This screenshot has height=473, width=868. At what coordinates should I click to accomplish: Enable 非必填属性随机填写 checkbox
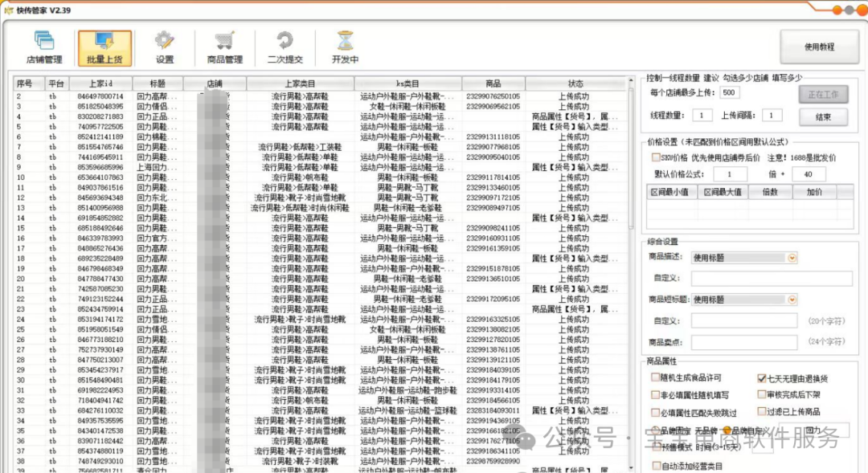(x=656, y=395)
